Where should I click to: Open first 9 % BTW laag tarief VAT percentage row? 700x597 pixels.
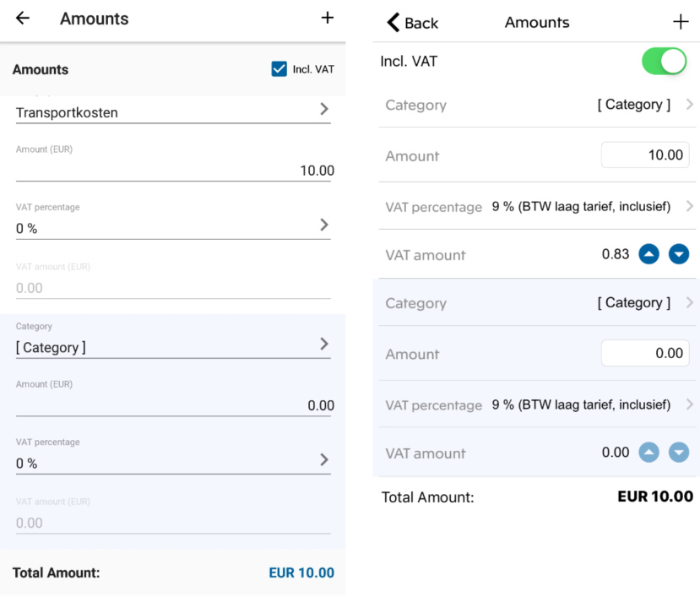tap(538, 206)
